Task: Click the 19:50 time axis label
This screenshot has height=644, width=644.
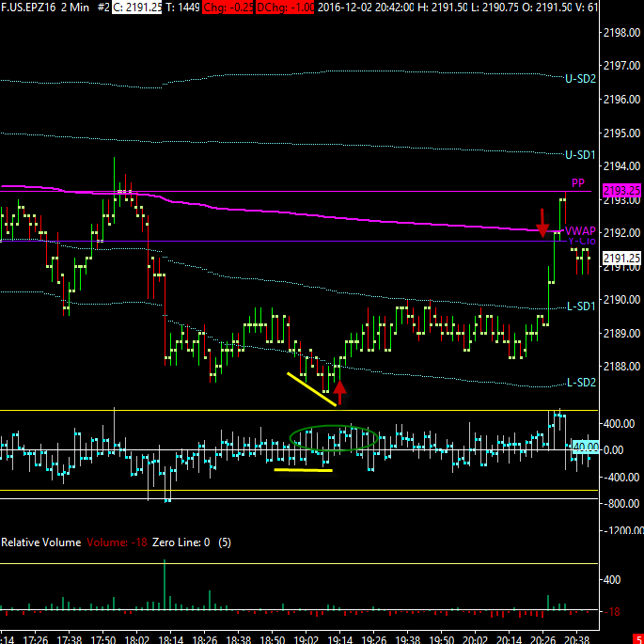Action: pyautogui.click(x=441, y=639)
